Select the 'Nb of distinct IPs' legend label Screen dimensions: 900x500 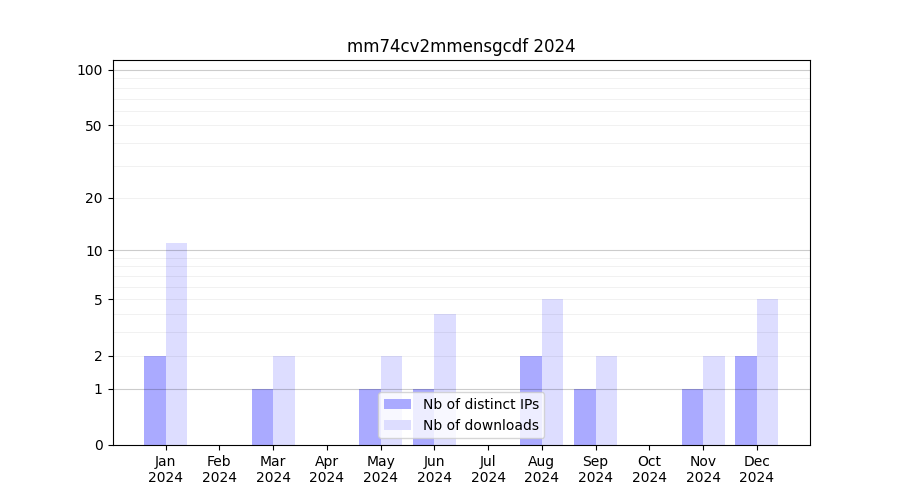[480, 404]
